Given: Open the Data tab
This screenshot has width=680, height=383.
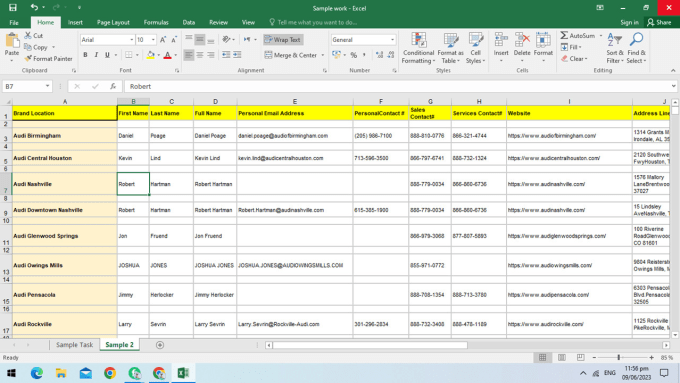Looking at the screenshot, I should tap(189, 22).
